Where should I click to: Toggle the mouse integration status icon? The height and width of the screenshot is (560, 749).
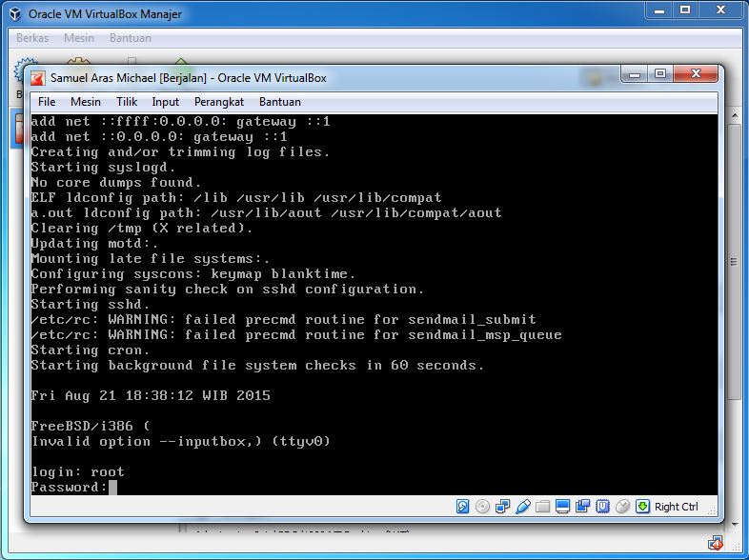[623, 507]
